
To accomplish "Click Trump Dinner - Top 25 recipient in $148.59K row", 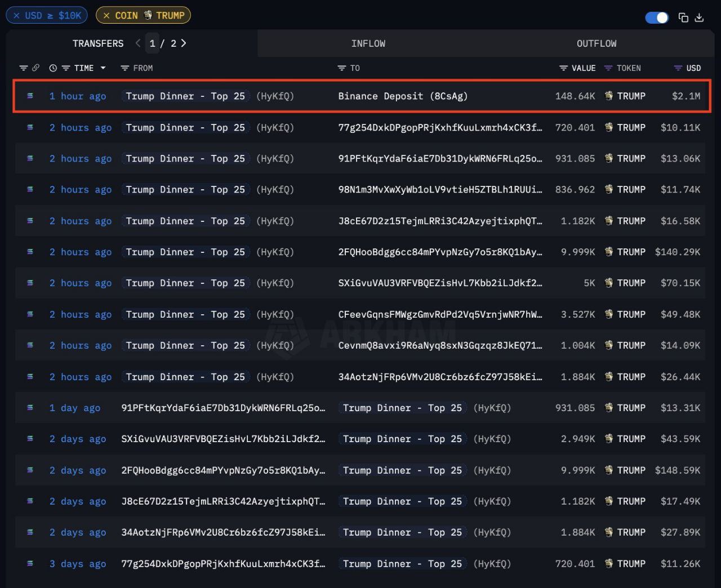I will (402, 470).
